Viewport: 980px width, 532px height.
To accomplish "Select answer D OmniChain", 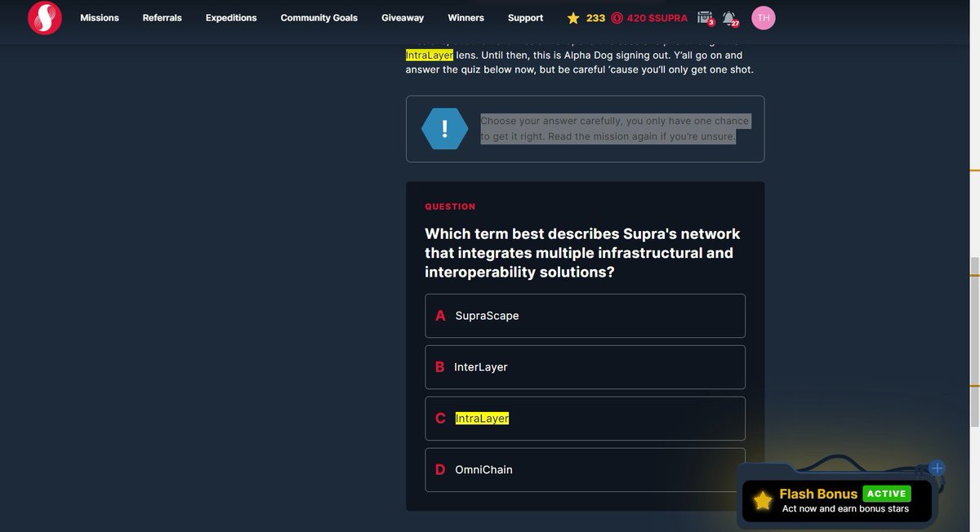I will click(585, 470).
